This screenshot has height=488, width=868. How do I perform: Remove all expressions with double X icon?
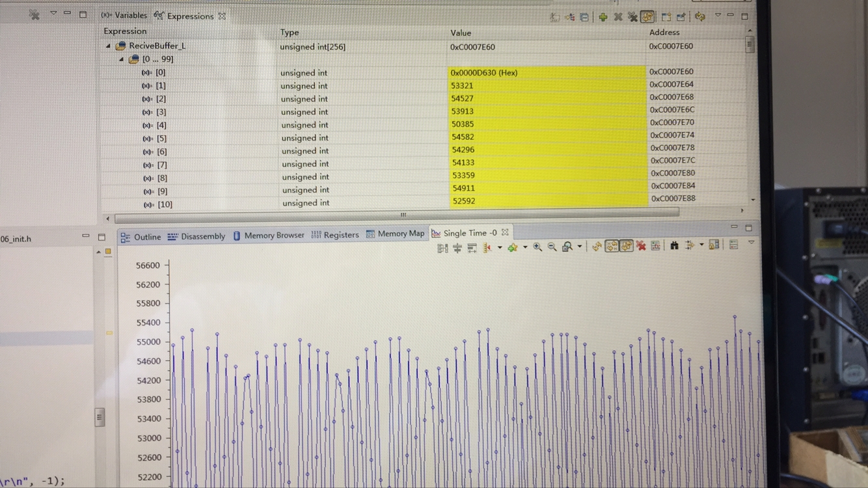(x=632, y=17)
